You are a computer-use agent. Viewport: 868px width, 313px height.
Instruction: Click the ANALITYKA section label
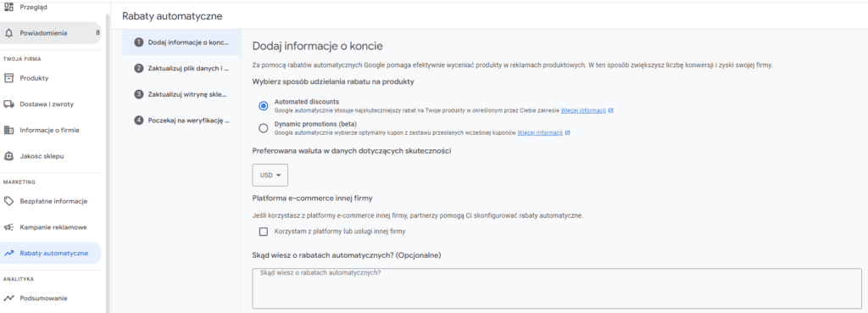pos(19,279)
